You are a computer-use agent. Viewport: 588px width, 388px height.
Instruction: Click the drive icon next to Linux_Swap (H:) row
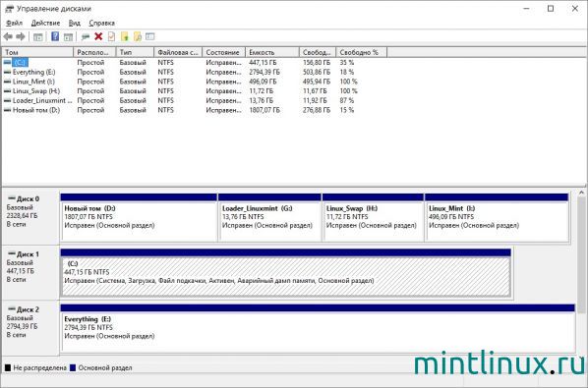click(7, 91)
